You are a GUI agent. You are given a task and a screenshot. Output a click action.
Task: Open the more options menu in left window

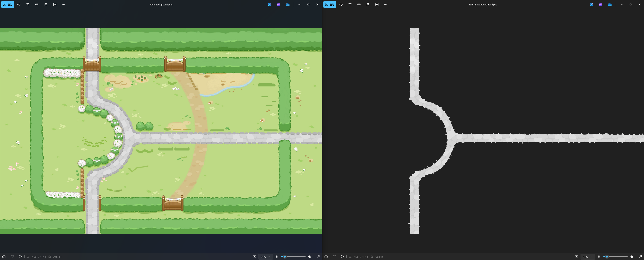click(63, 4)
